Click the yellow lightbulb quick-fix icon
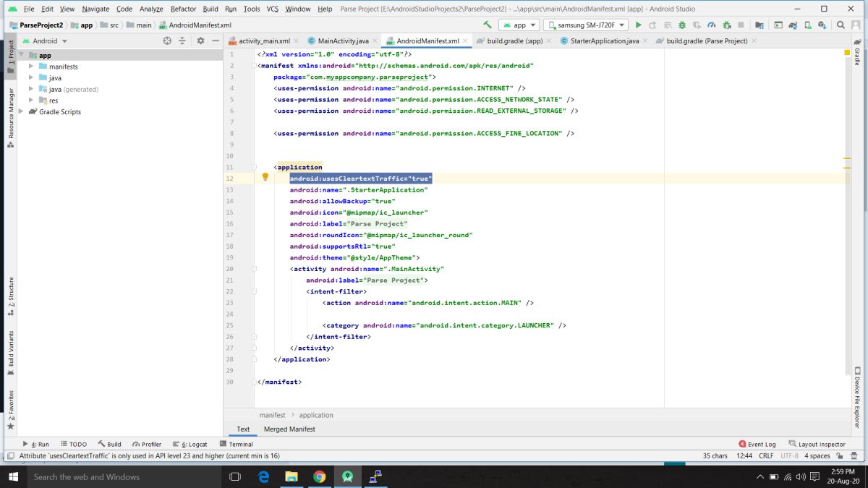The width and height of the screenshot is (868, 488). (x=265, y=177)
